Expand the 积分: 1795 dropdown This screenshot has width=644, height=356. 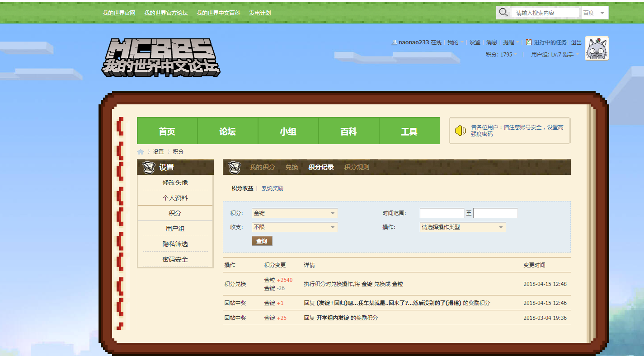pyautogui.click(x=502, y=54)
